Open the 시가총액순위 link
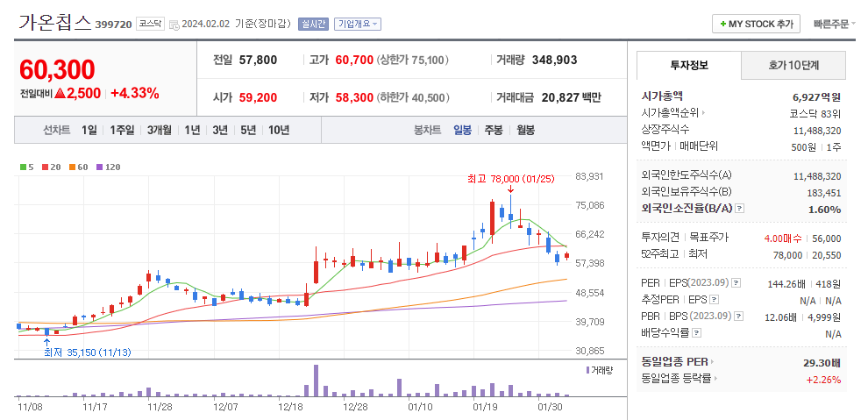Image resolution: width=868 pixels, height=420 pixels. coord(670,113)
